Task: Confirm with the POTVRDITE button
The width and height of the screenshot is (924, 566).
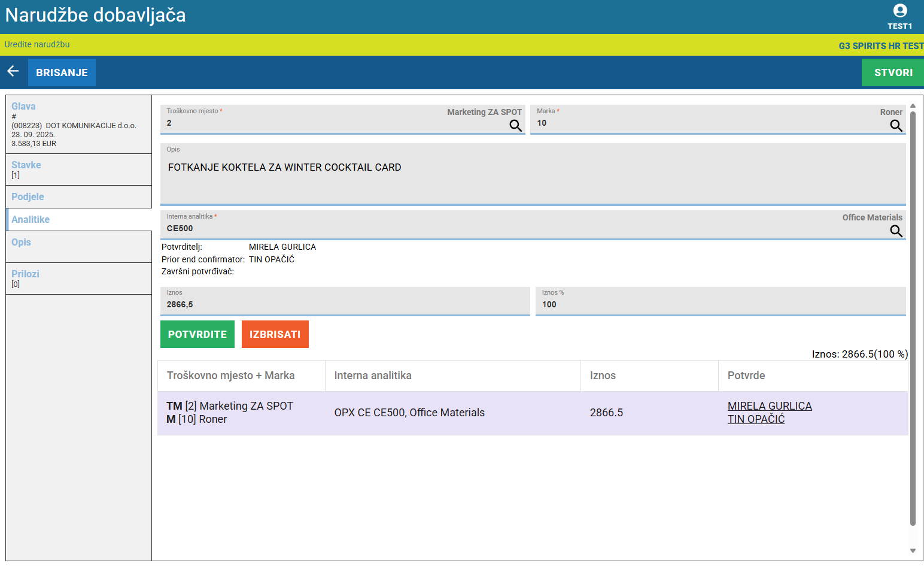Action: [x=197, y=334]
